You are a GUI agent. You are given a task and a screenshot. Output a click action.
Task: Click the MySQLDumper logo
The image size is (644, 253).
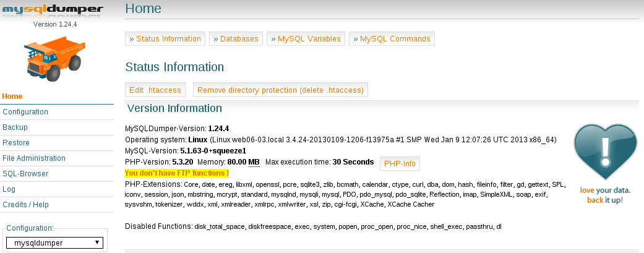click(53, 10)
